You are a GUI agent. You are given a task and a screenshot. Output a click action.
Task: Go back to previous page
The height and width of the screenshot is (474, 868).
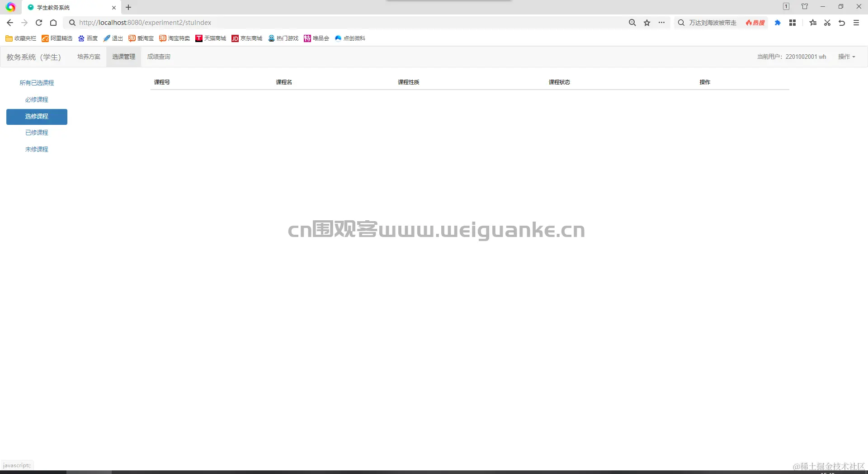click(10, 23)
